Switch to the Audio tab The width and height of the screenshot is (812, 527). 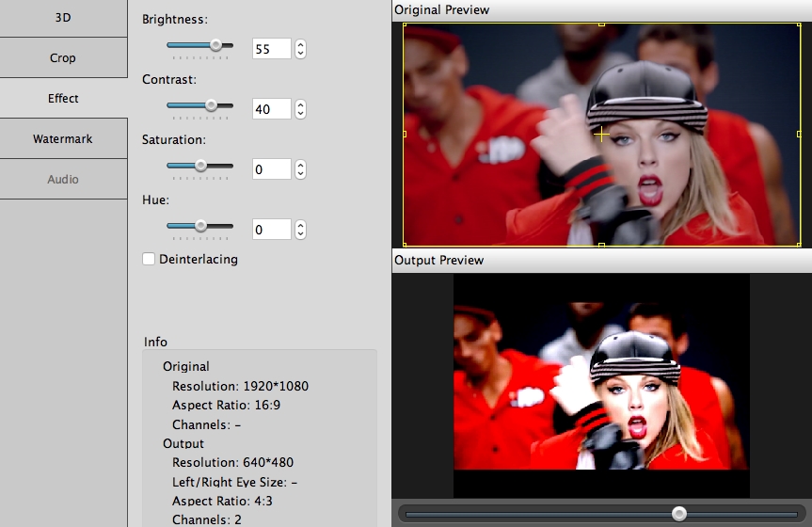click(x=63, y=180)
